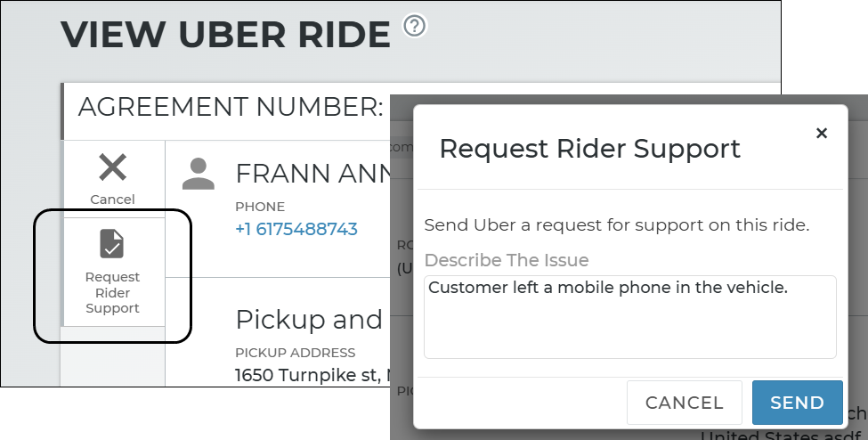Click the Request Rider Support dialog title

click(x=589, y=148)
